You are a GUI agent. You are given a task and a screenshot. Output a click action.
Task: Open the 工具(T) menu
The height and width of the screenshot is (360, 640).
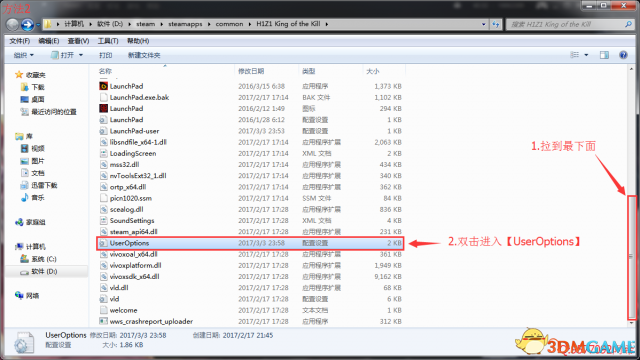(x=108, y=41)
